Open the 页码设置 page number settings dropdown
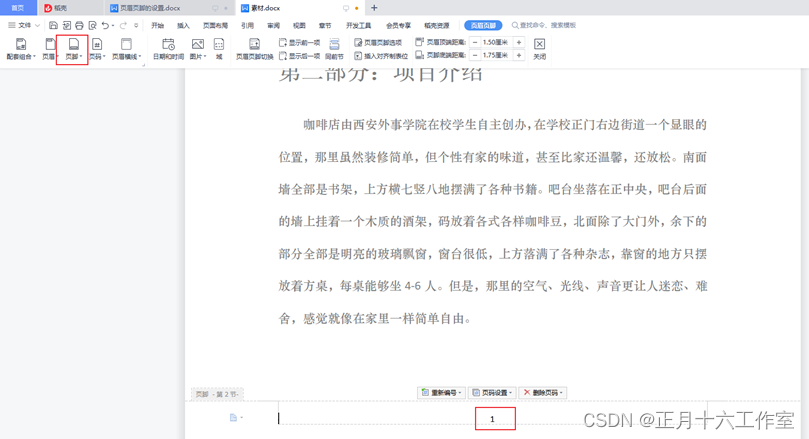809x439 pixels. (x=492, y=393)
